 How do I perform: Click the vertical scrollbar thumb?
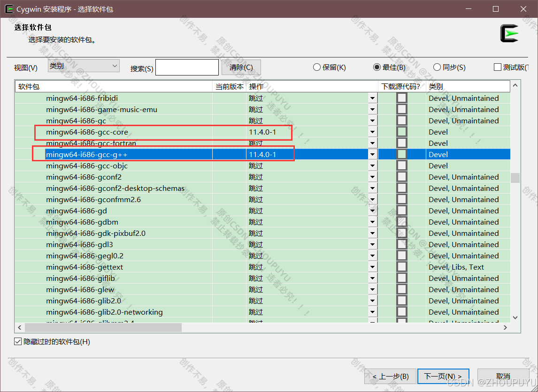pos(515,178)
